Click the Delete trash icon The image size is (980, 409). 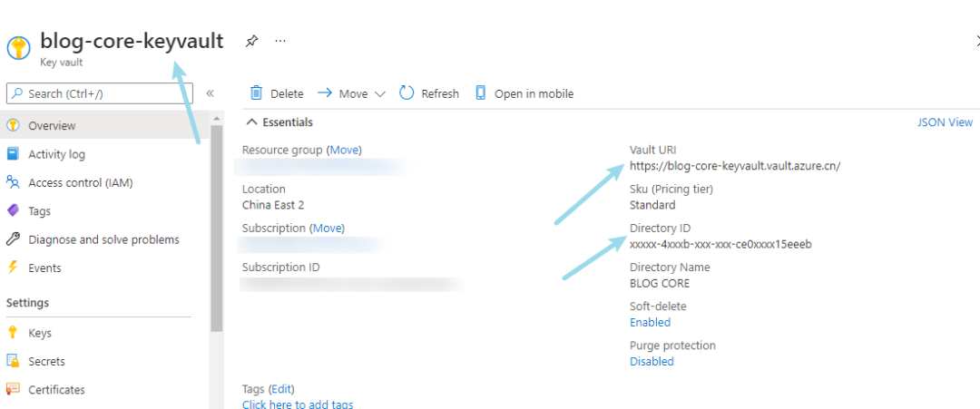point(257,93)
